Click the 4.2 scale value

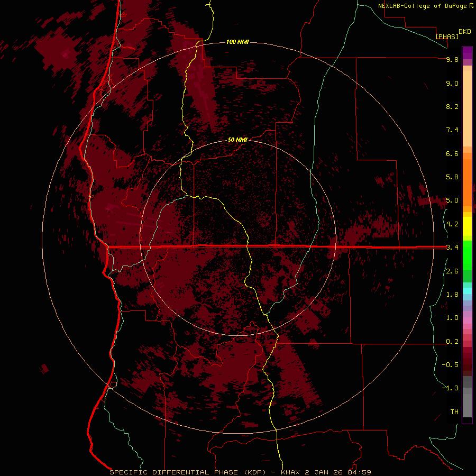point(452,224)
